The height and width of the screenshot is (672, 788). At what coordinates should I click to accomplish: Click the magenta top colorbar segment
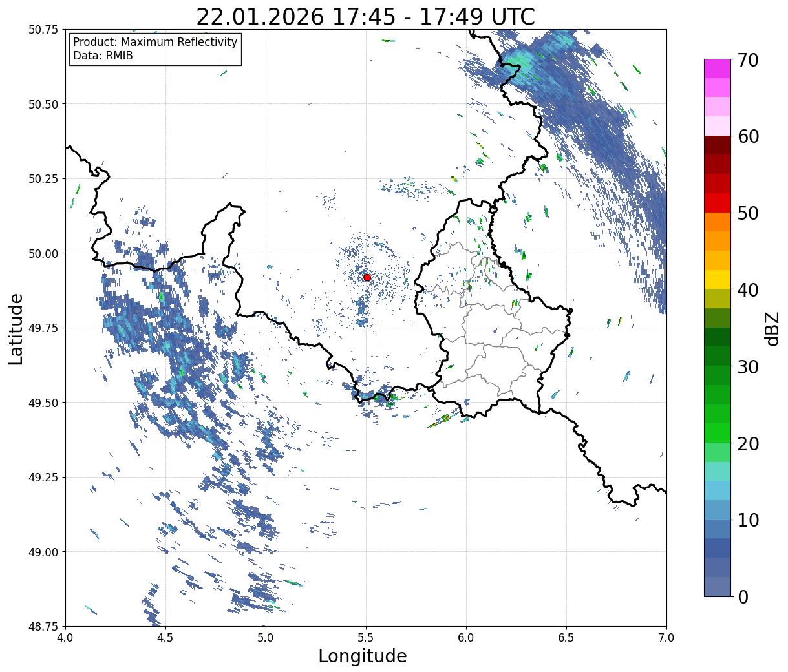point(718,68)
